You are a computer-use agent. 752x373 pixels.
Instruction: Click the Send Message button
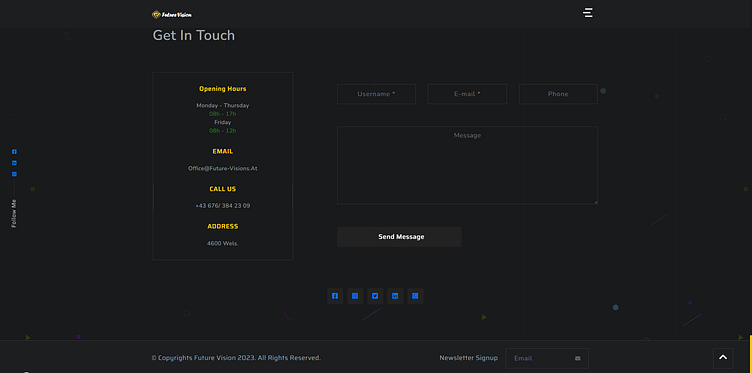tap(400, 237)
